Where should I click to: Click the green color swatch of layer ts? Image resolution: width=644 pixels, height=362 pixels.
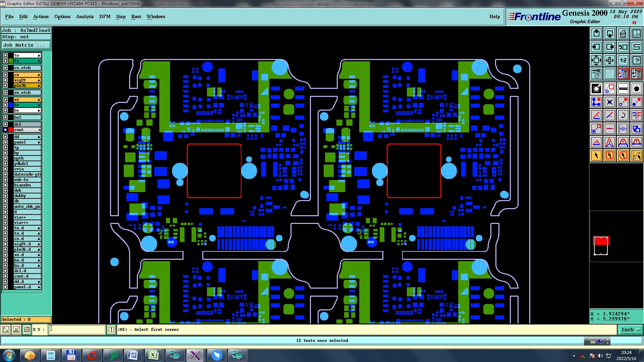11,61
